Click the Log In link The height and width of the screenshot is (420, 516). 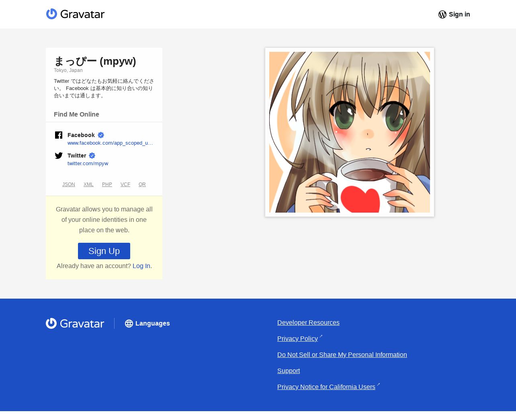[x=141, y=266]
